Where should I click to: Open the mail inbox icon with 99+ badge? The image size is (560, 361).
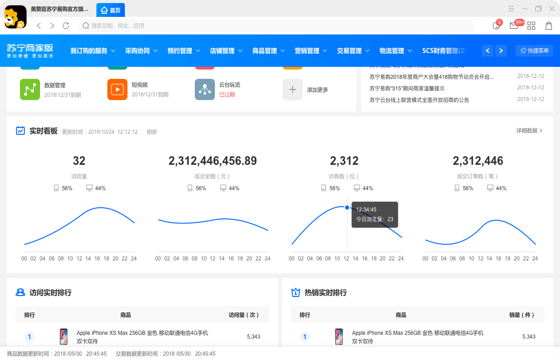point(514,26)
